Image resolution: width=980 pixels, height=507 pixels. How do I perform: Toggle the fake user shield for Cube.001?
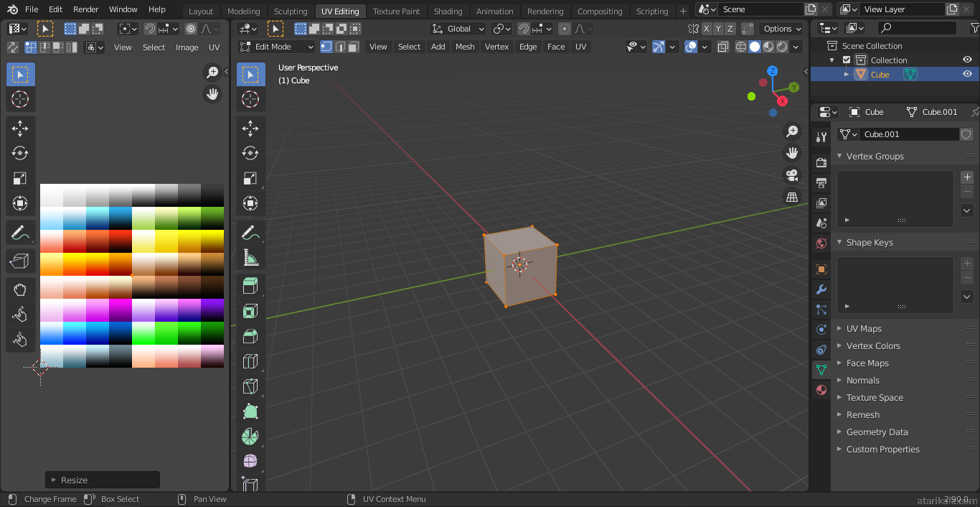(x=966, y=134)
